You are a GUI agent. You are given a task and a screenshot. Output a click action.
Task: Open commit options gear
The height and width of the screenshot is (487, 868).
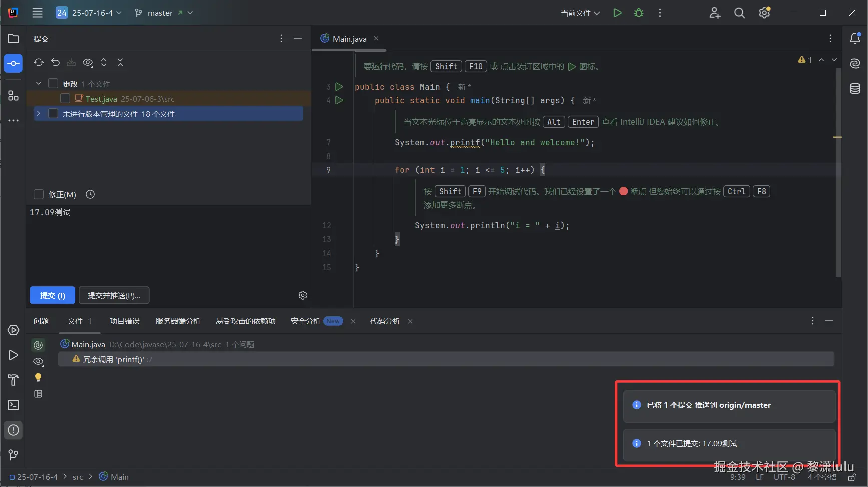pyautogui.click(x=303, y=295)
